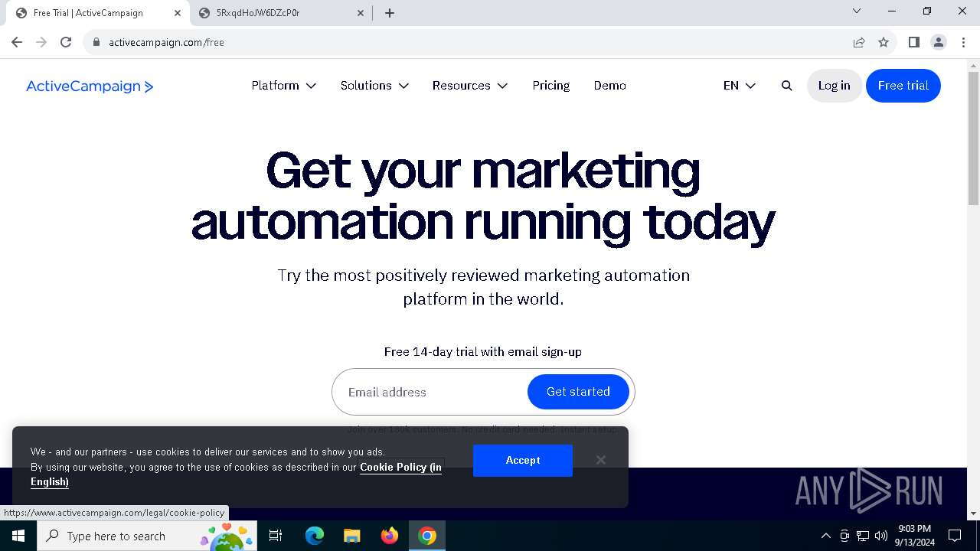The image size is (980, 551).
Task: Click the page vertical scrollbar thumb
Action: point(973,139)
